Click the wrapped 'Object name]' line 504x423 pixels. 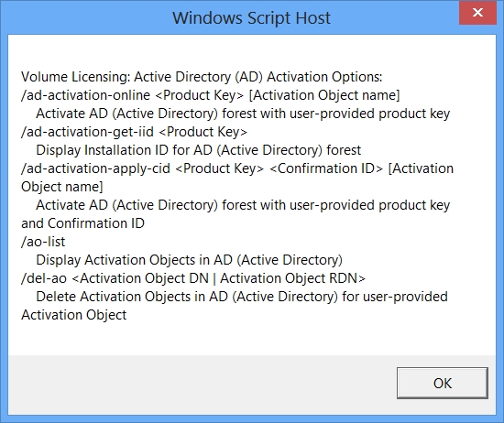62,187
